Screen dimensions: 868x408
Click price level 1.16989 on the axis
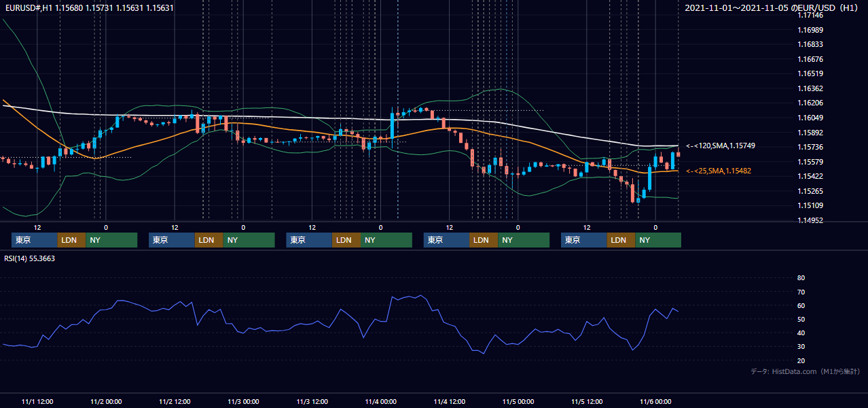click(x=810, y=30)
